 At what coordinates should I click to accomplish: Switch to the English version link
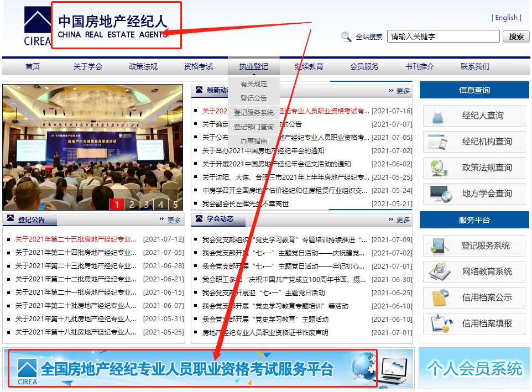pos(506,18)
